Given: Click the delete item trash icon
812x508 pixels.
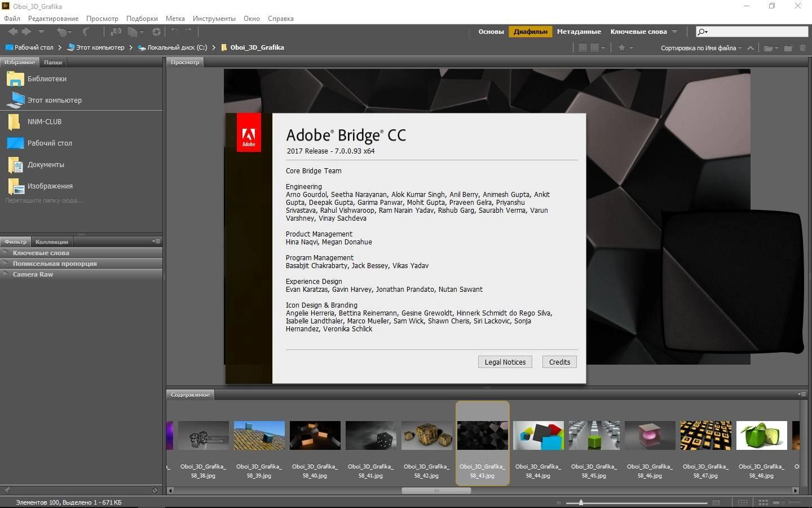Looking at the screenshot, I should pyautogui.click(x=803, y=48).
